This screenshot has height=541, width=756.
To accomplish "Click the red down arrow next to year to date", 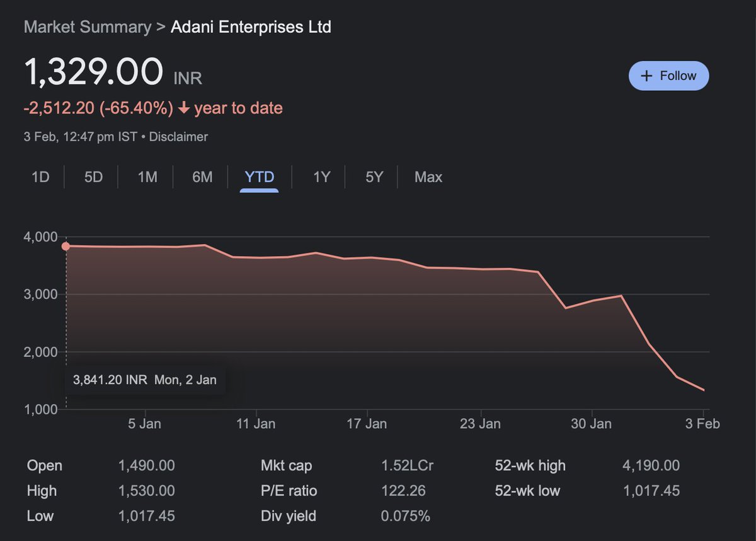I will pos(184,108).
